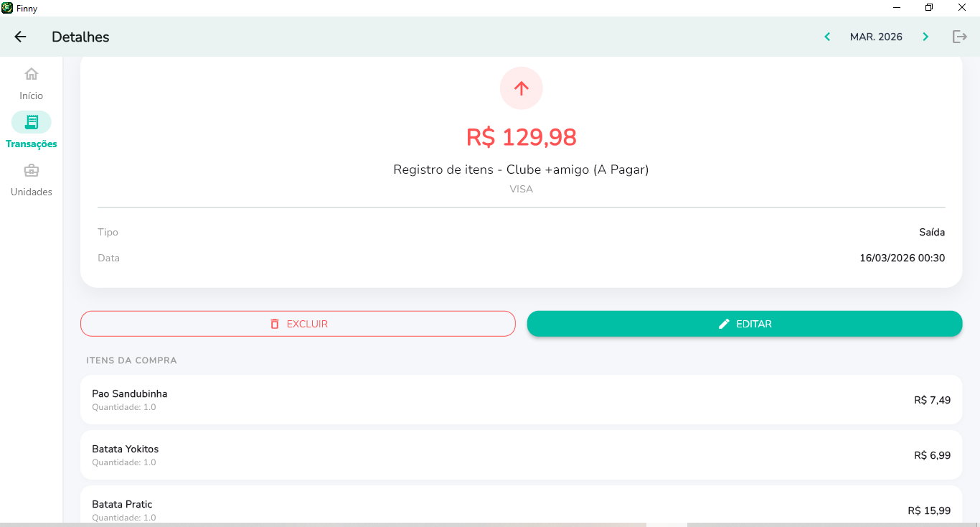The width and height of the screenshot is (980, 527).
Task: Click the R$ 129,98 amount
Action: pos(522,137)
